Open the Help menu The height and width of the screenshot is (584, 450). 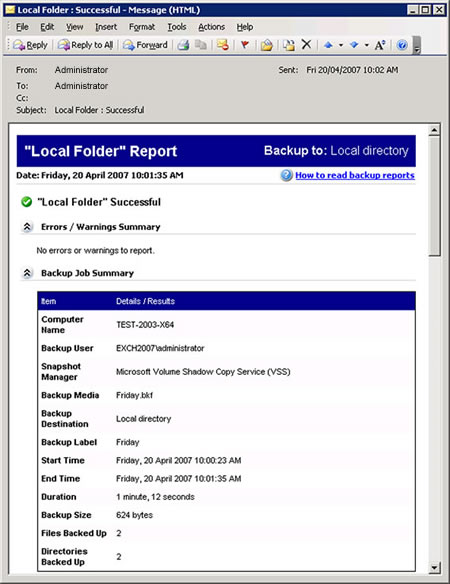245,27
